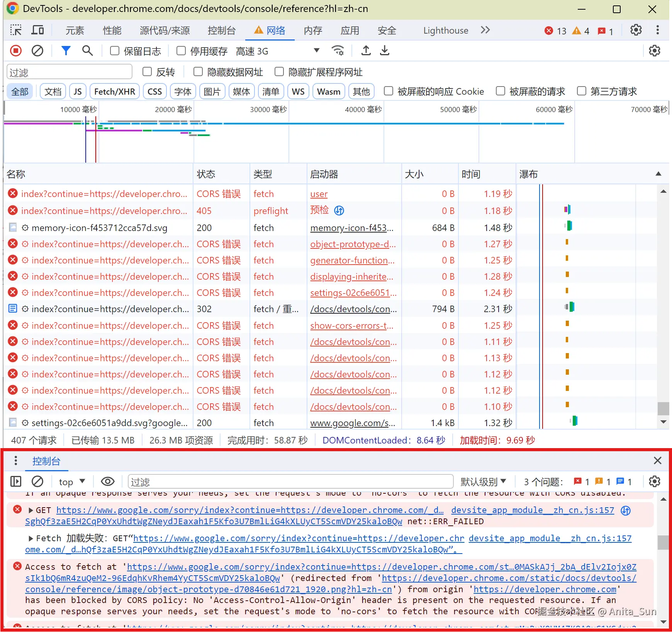672x632 pixels.
Task: Click the error icon of the 405 row
Action: click(13, 210)
